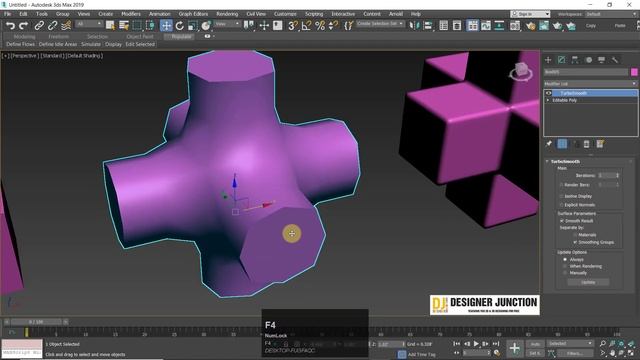The image size is (640, 360).
Task: Activate the Select and Move tool
Action: [166, 26]
